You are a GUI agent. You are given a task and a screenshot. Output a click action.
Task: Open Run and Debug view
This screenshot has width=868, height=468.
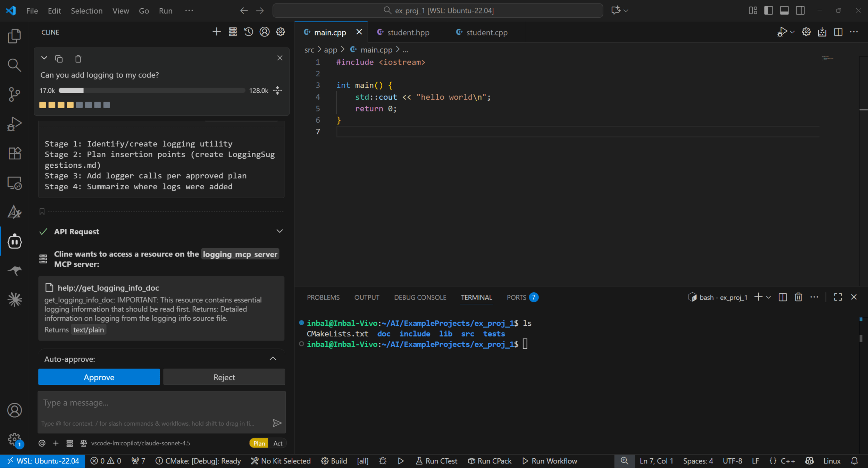[x=14, y=124]
